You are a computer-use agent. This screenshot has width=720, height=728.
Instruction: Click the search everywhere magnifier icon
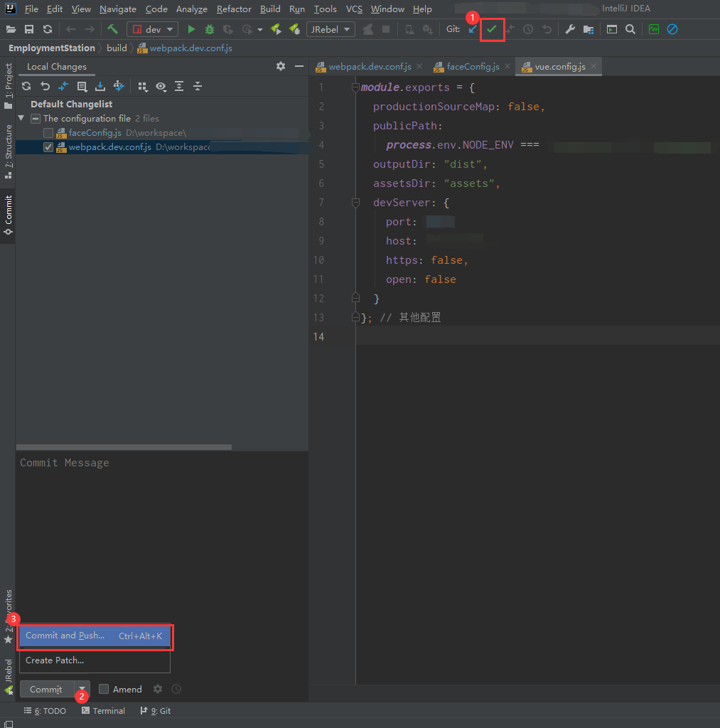[x=630, y=29]
